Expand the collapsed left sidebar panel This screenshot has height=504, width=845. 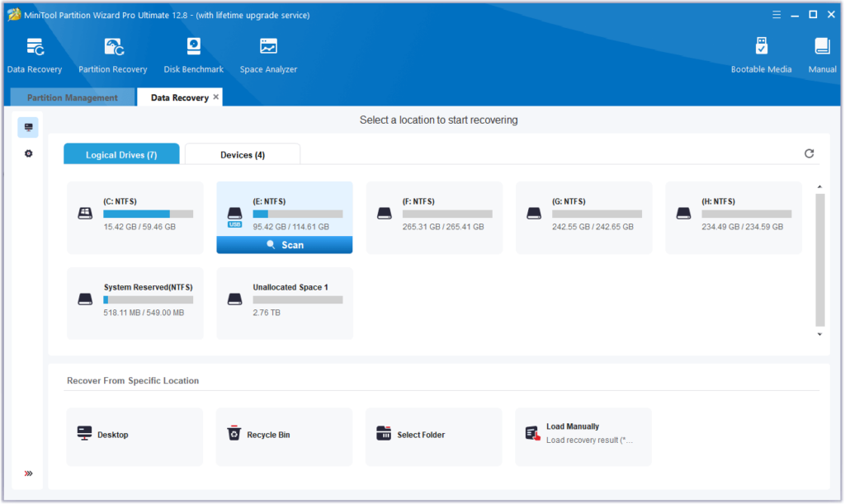pos(27,473)
